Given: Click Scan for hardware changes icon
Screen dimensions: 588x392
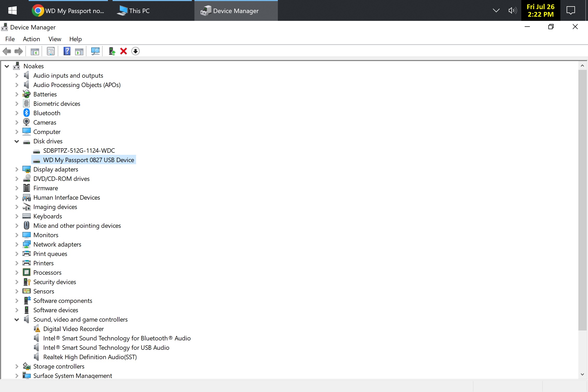Looking at the screenshot, I should [95, 51].
